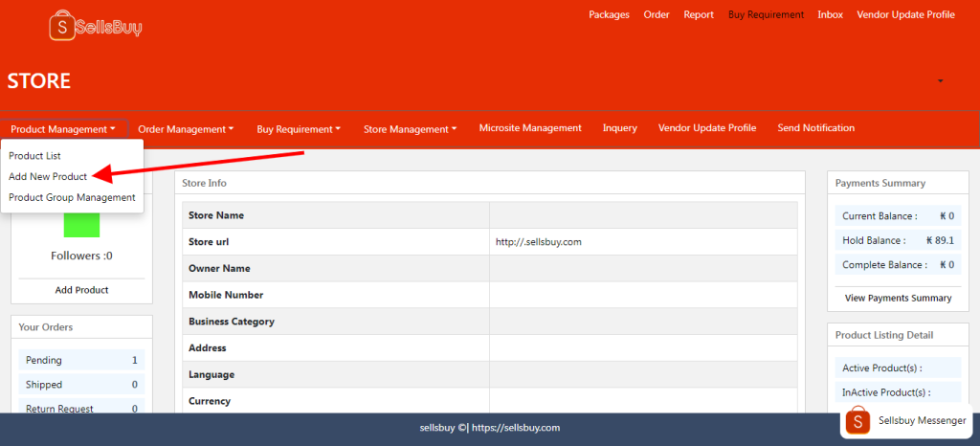This screenshot has width=980, height=446.
Task: Click the Address table label
Action: (208, 348)
